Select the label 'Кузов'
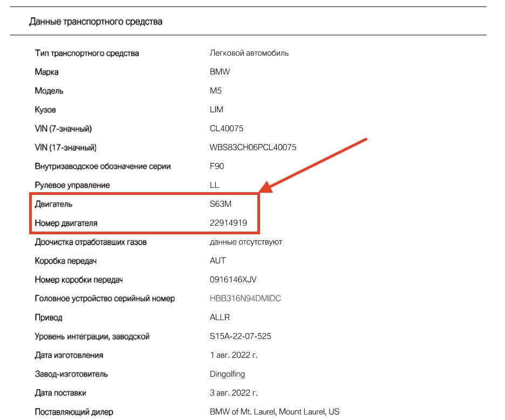505x420 pixels. (x=45, y=110)
